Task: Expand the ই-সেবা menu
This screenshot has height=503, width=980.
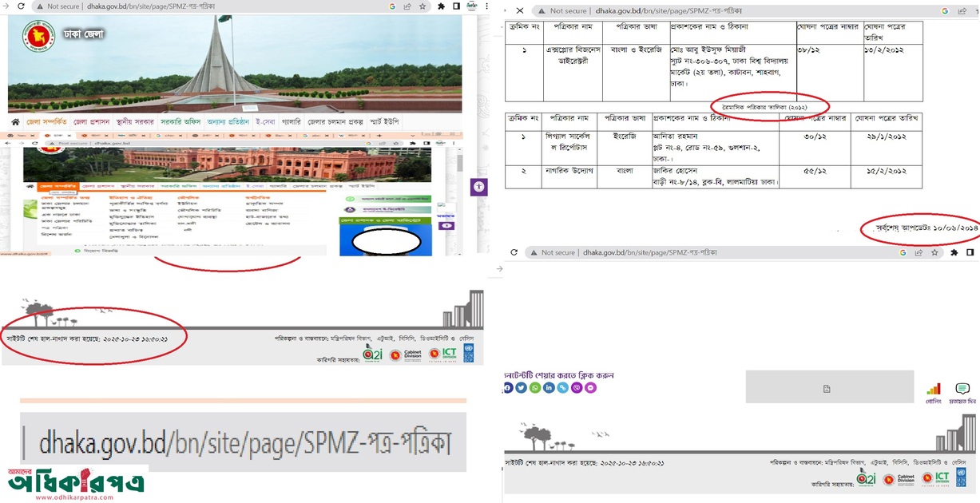Action: 264,122
